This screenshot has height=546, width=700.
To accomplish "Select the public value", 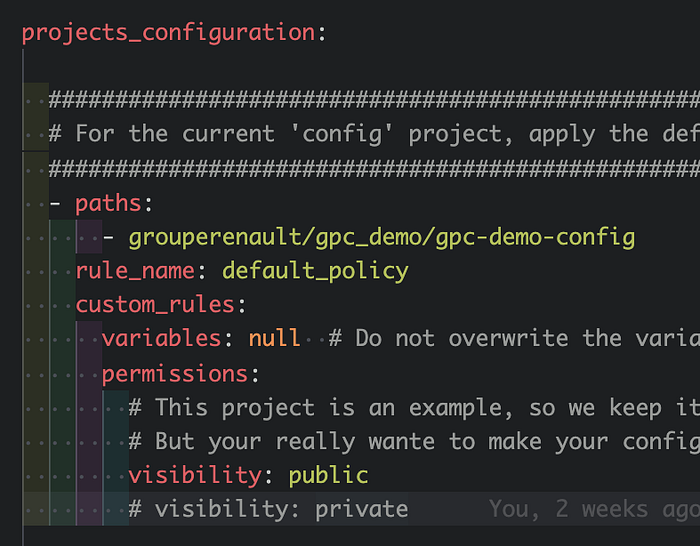I will click(329, 475).
